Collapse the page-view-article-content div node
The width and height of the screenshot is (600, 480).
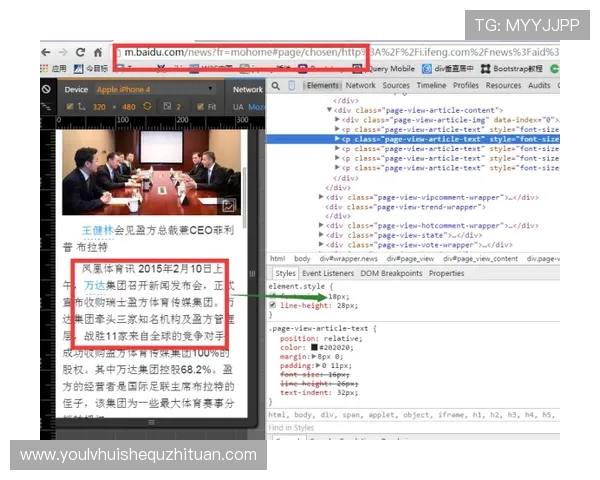coord(329,110)
